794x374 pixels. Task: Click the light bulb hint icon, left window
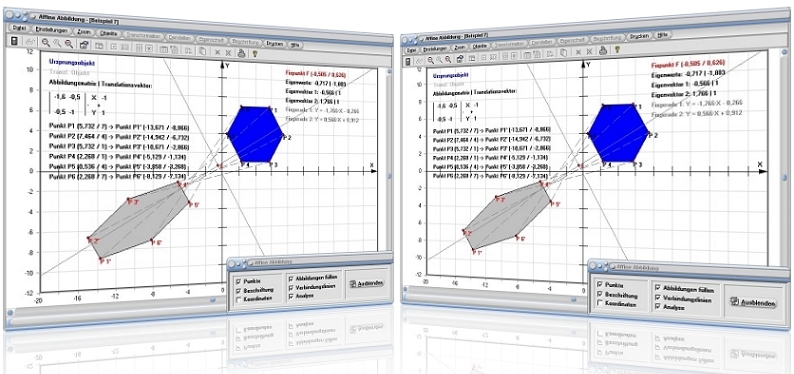point(254,52)
